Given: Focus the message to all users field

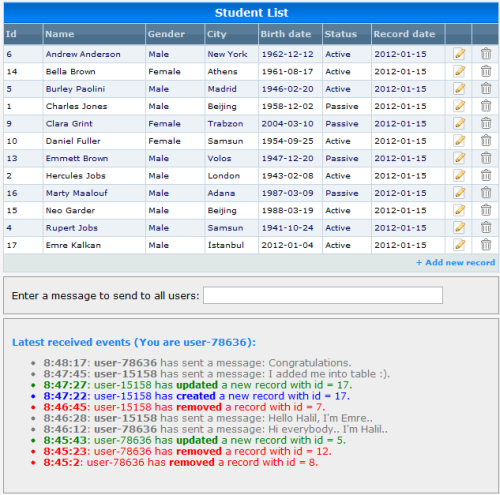Looking at the screenshot, I should pyautogui.click(x=323, y=295).
